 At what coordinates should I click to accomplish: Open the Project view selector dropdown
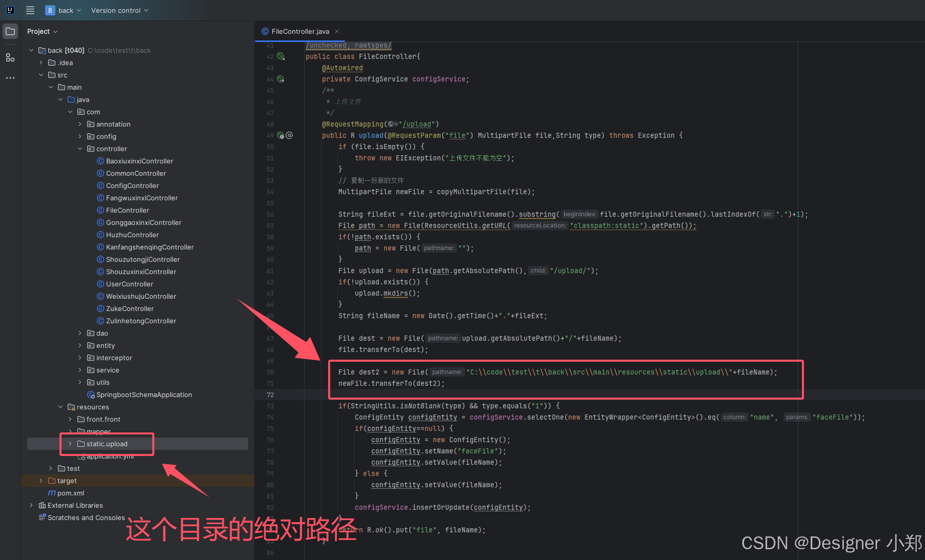43,31
